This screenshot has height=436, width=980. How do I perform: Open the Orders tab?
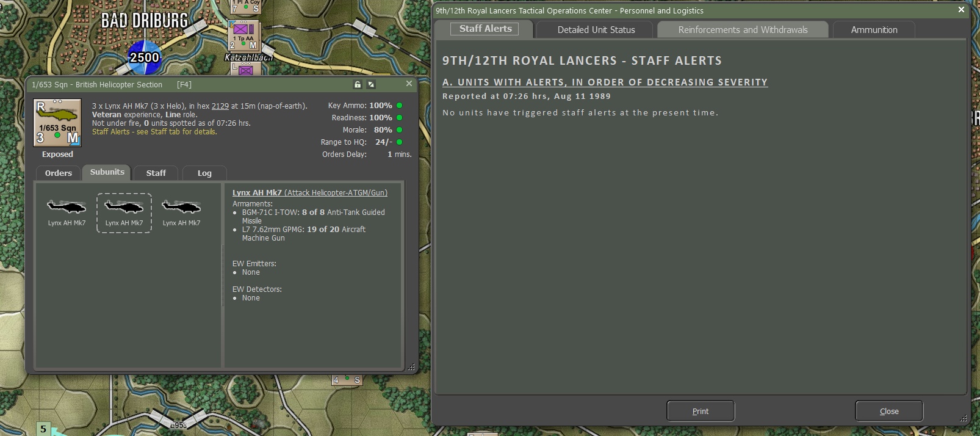pos(59,173)
